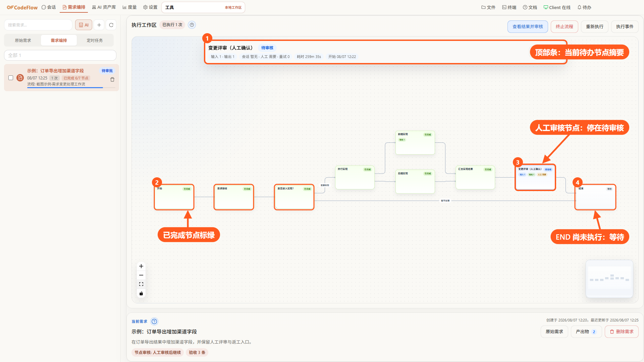Open the 工具 workspace selector
The height and width of the screenshot is (362, 644).
click(203, 7)
